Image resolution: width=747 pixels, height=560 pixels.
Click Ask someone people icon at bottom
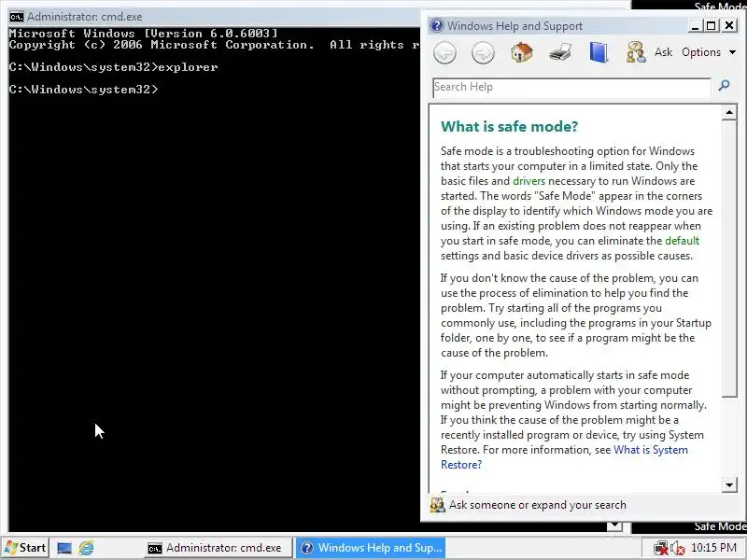(x=437, y=505)
